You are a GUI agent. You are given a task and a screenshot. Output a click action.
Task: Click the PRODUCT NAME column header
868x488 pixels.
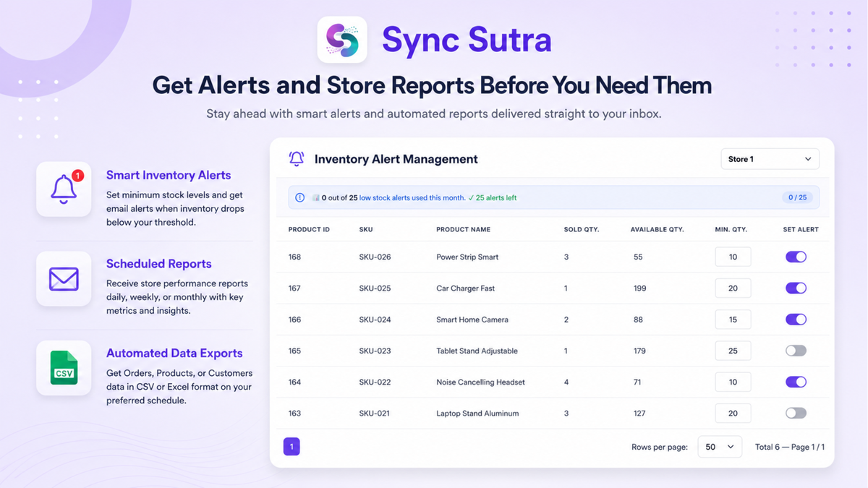tap(463, 229)
